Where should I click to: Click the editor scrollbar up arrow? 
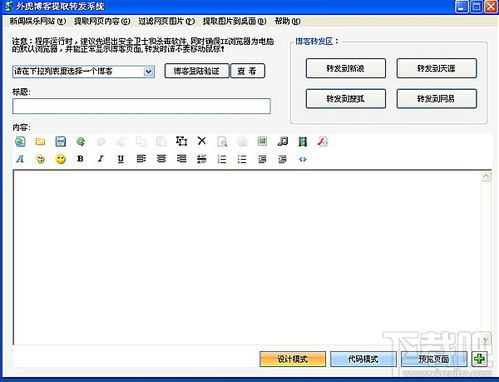[x=486, y=176]
